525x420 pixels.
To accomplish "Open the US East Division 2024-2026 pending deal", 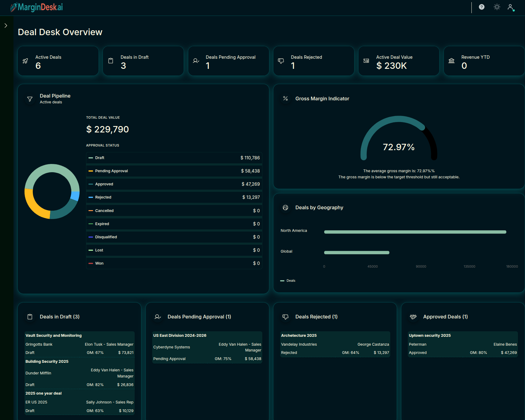I will 207,347.
